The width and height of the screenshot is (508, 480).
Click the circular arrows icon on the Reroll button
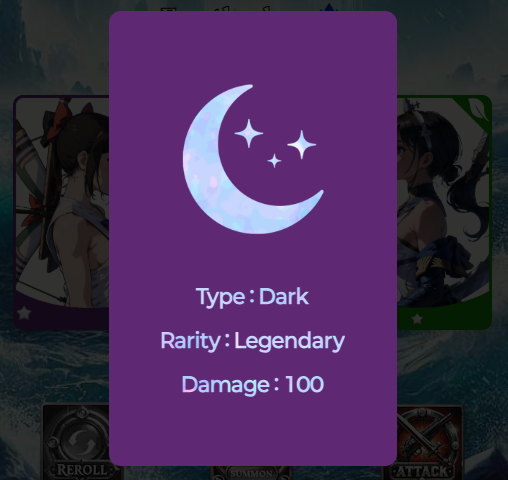point(81,441)
